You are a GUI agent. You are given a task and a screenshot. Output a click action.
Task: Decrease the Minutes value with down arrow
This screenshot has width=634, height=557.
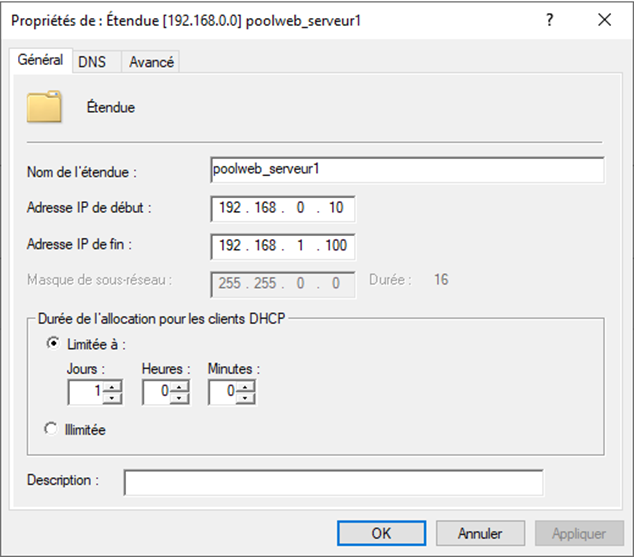click(248, 397)
